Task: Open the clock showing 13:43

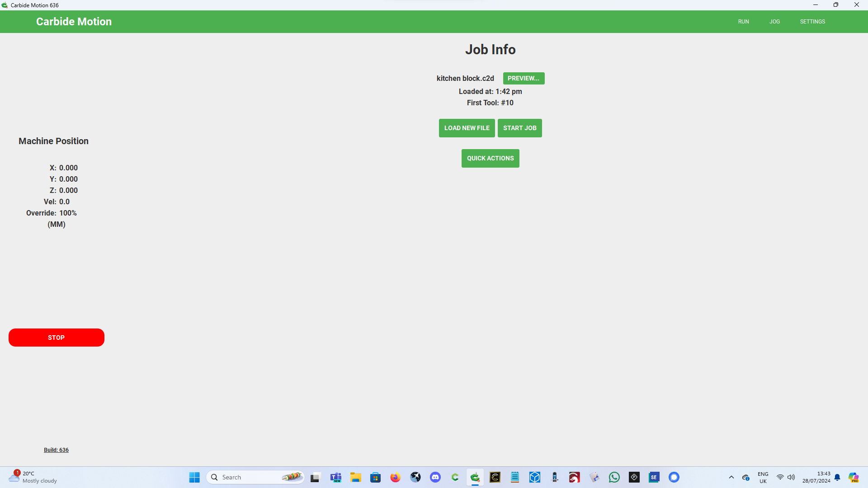Action: coord(816,477)
